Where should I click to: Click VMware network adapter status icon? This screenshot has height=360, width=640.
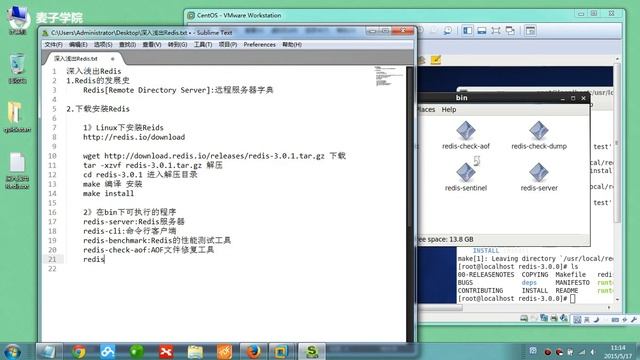544,318
